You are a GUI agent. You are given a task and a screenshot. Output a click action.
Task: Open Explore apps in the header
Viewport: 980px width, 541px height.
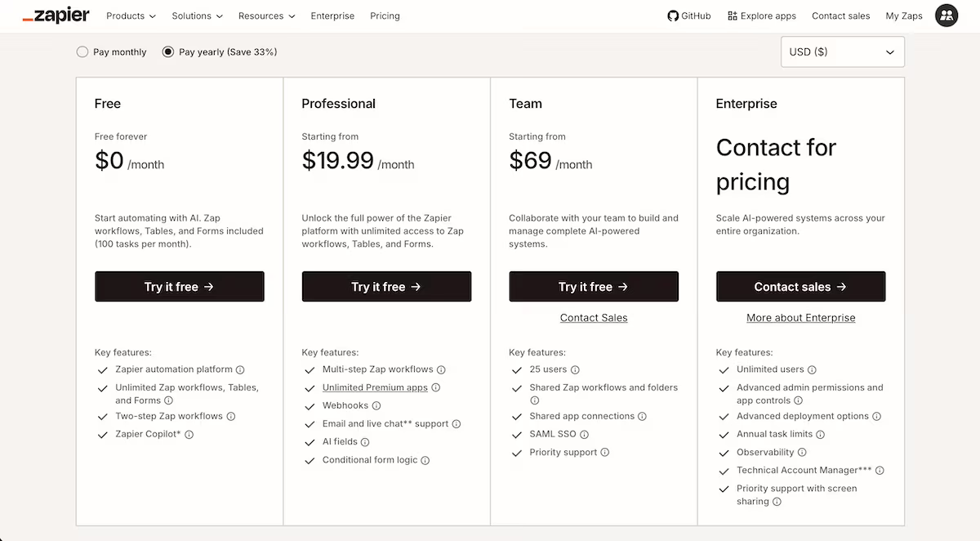point(761,16)
